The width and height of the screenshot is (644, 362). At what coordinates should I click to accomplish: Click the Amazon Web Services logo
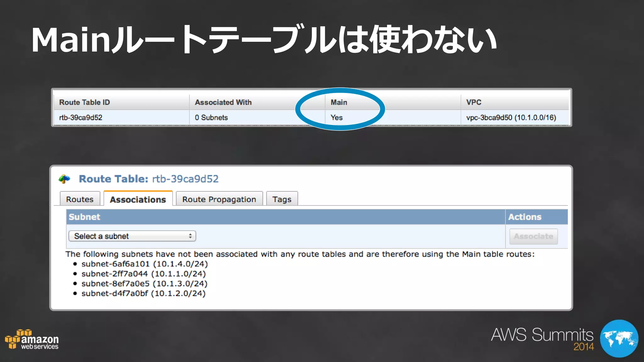click(x=32, y=340)
